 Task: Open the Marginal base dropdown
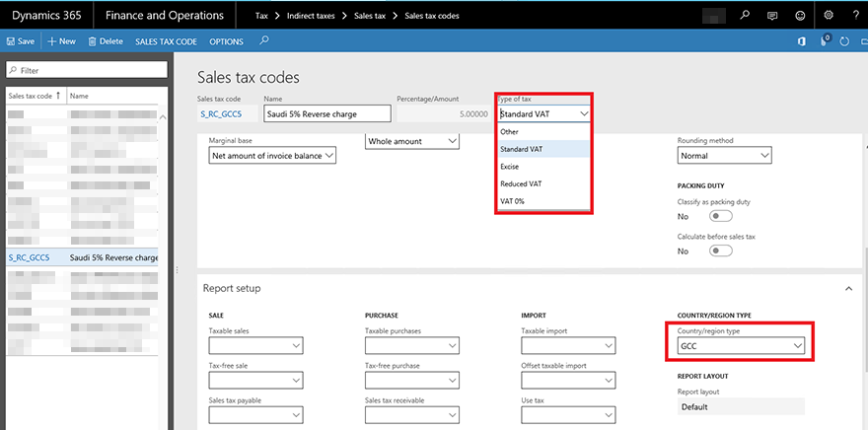click(x=272, y=156)
